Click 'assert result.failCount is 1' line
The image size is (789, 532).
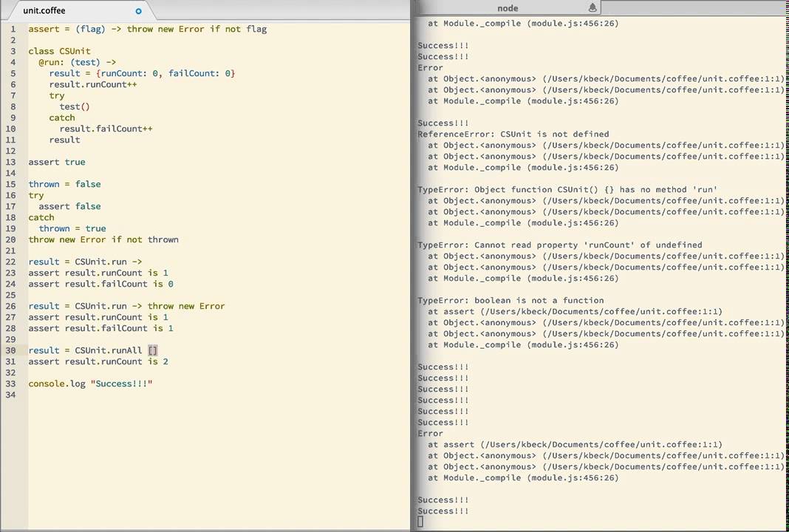(100, 328)
